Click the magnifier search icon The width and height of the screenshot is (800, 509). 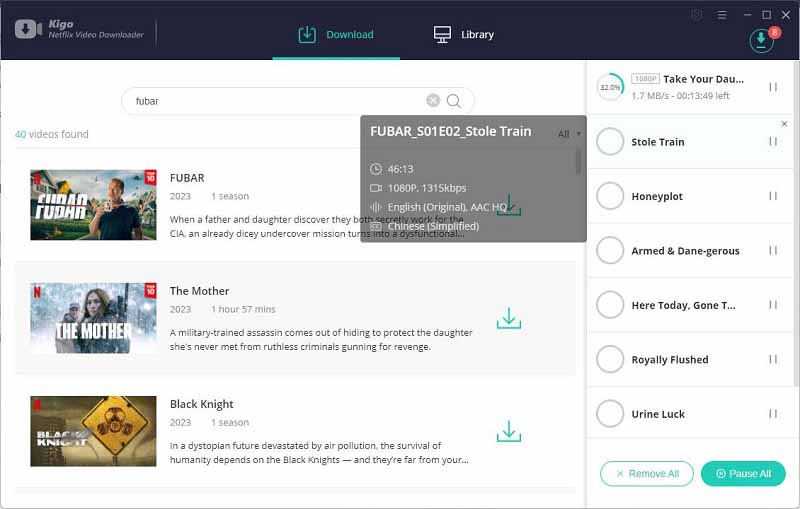coord(454,101)
